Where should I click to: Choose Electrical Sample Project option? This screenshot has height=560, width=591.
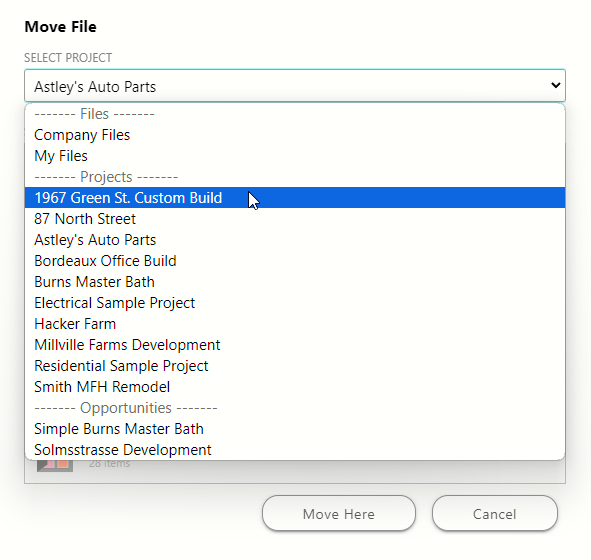click(x=295, y=303)
